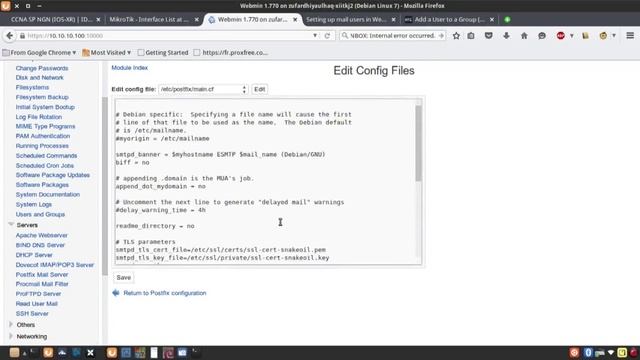Screen dimensions: 640x360
Task: Open a new tab with green plus
Action: click(507, 20)
